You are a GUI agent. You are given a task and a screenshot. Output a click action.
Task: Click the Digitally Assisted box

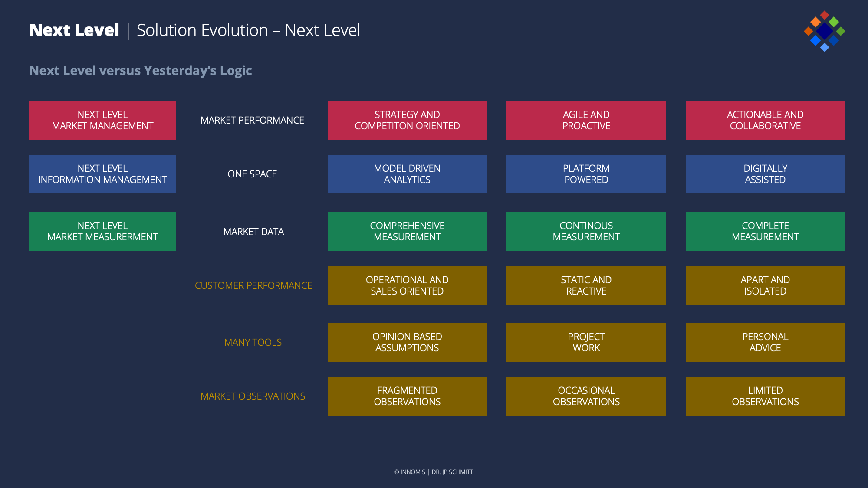765,174
